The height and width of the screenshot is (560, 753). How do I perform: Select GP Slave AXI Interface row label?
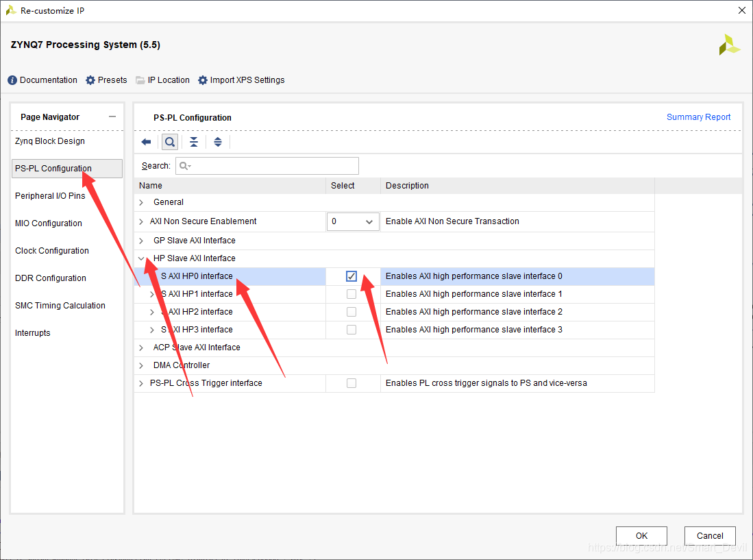click(x=195, y=241)
